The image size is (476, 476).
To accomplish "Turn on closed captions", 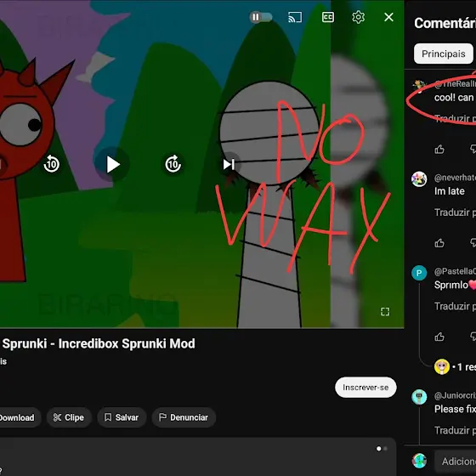I will tap(328, 17).
